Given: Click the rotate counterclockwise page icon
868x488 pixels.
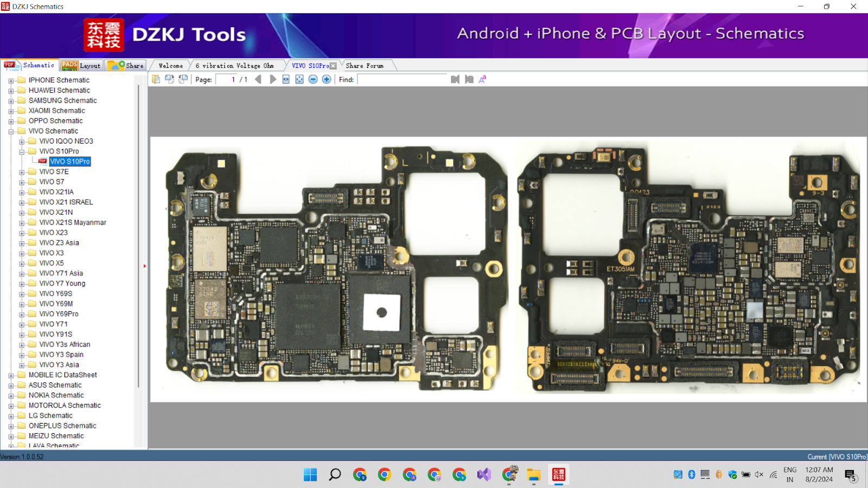Looking at the screenshot, I should 169,79.
